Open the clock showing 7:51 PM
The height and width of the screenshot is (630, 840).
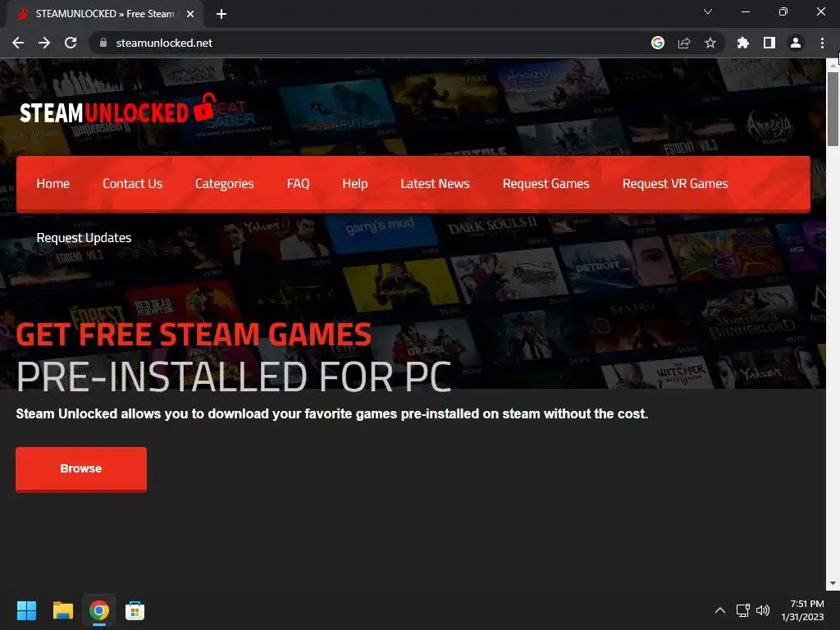pos(802,610)
